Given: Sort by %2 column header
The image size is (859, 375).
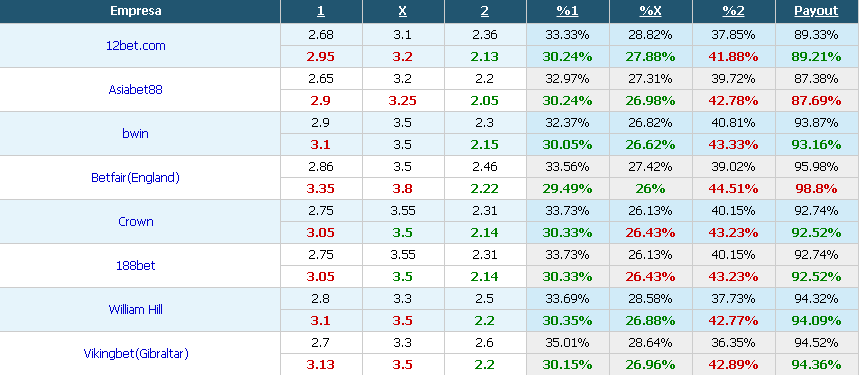Looking at the screenshot, I should coord(734,11).
